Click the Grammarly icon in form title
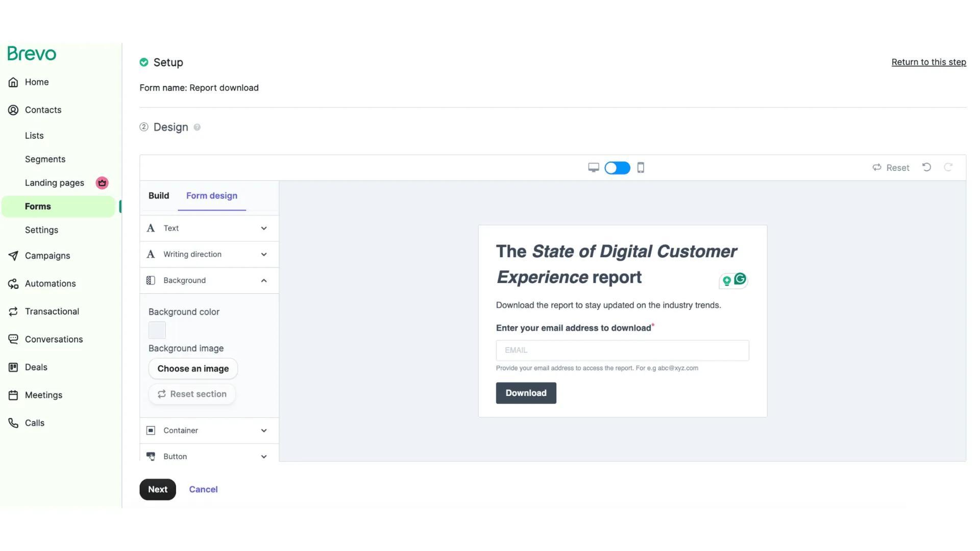 tap(740, 279)
